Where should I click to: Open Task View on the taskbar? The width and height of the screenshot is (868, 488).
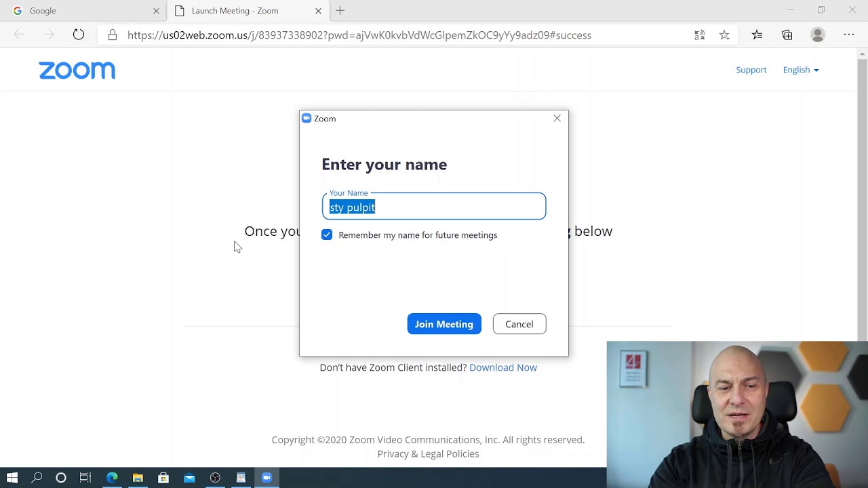click(x=85, y=478)
